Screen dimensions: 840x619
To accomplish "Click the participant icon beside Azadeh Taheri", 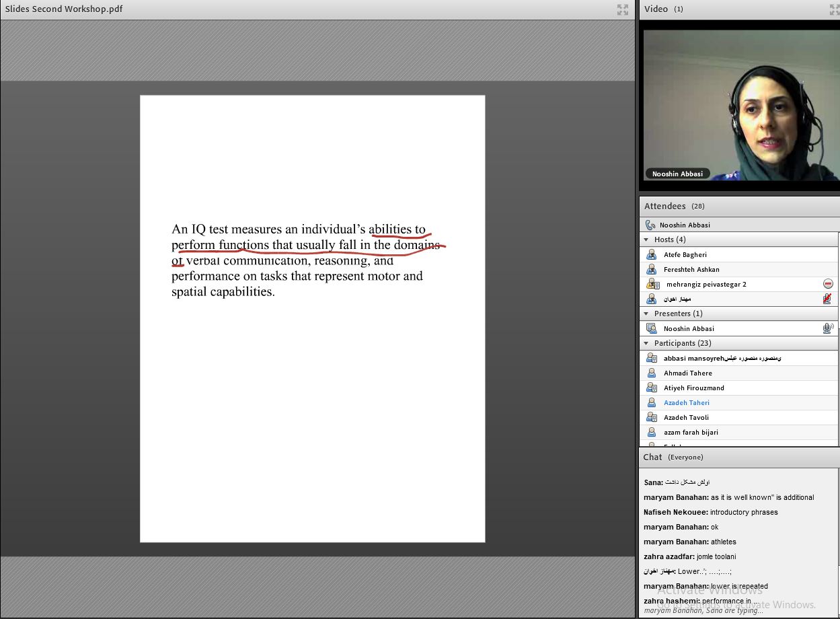I will 651,402.
